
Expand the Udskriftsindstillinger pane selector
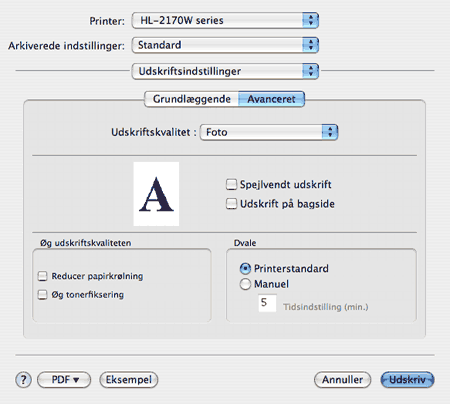(225, 71)
